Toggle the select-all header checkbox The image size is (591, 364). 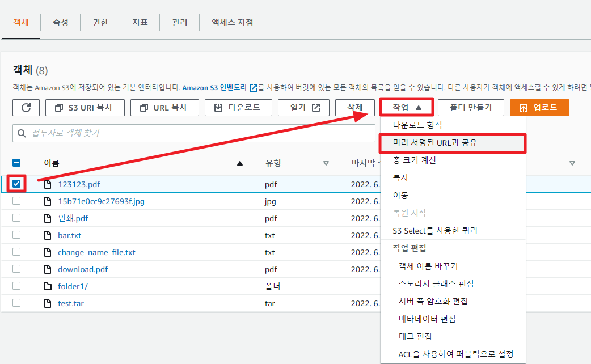coord(16,163)
